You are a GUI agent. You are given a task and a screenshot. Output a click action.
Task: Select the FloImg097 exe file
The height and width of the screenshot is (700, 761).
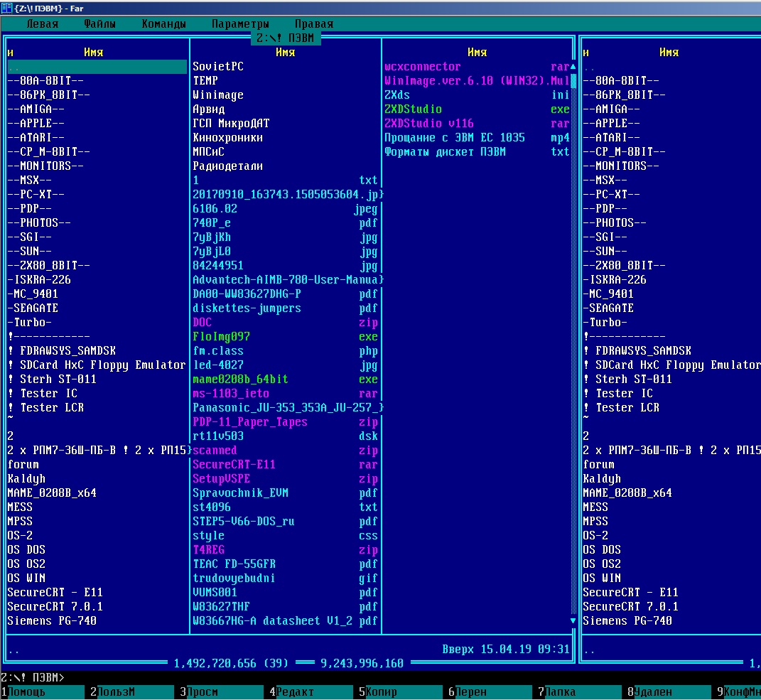click(x=222, y=336)
